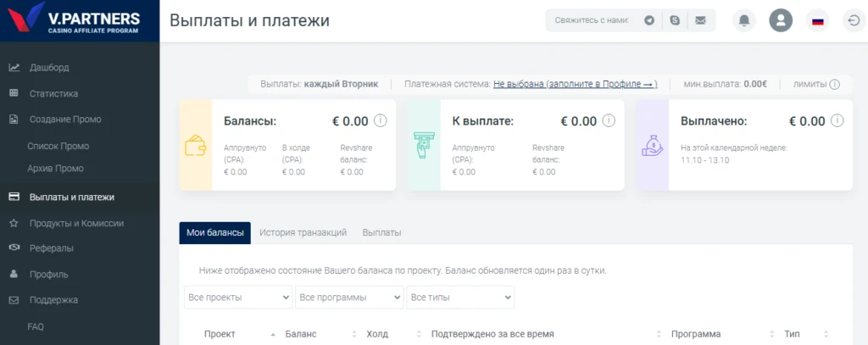Open Telegram contact icon
The height and width of the screenshot is (345, 868).
(649, 20)
